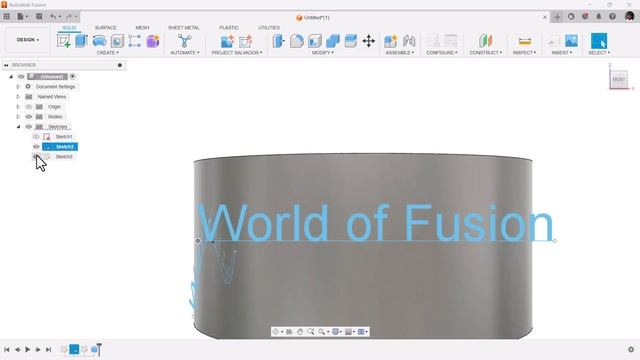The height and width of the screenshot is (360, 640).
Task: Open the Configure dropdown menu
Action: coord(442,53)
